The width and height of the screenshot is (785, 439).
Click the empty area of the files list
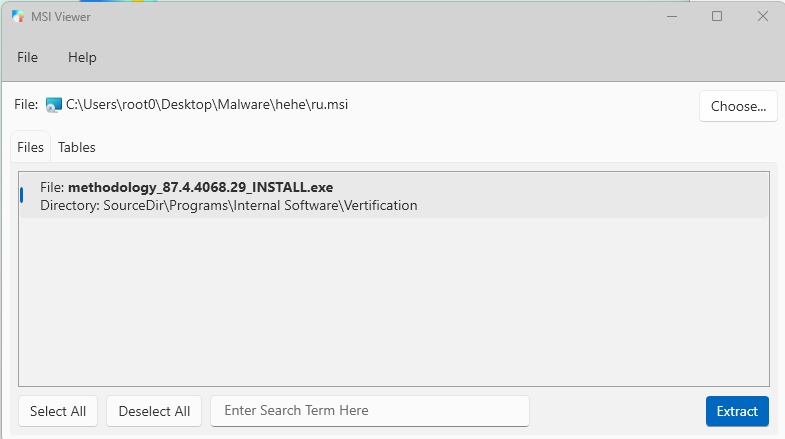click(394, 300)
